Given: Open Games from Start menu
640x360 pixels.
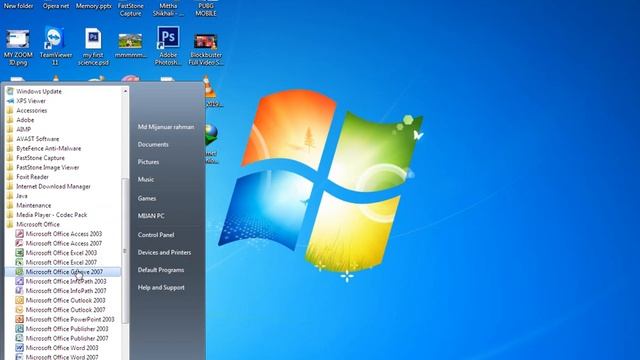Looking at the screenshot, I should [147, 198].
